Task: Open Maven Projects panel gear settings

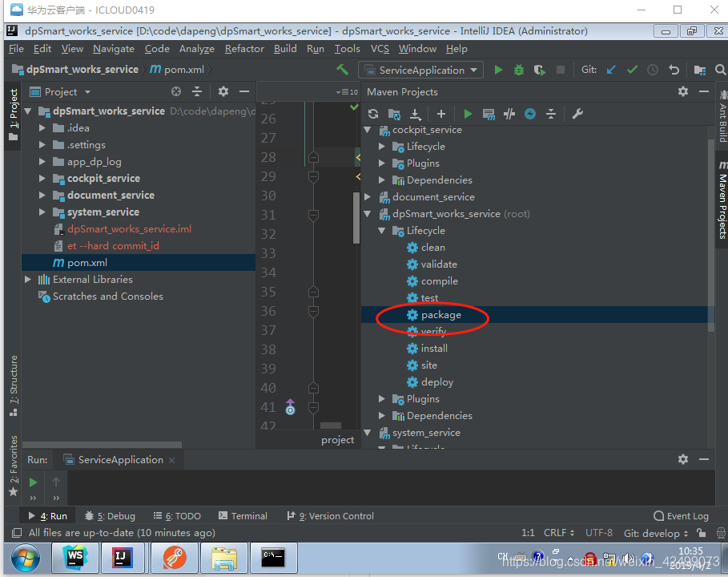Action: click(x=683, y=91)
